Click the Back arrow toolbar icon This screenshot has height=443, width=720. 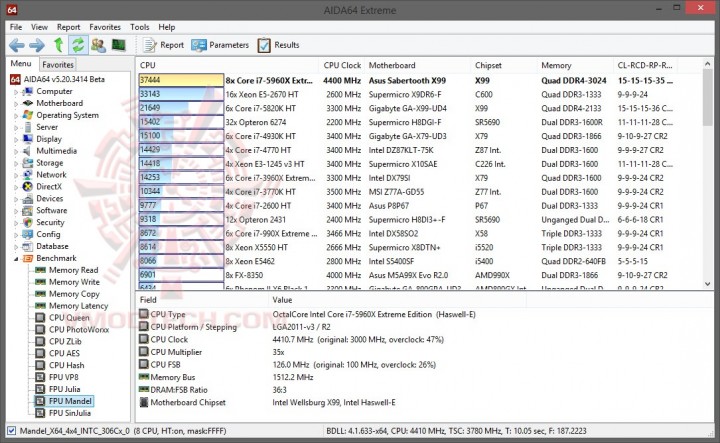click(17, 45)
